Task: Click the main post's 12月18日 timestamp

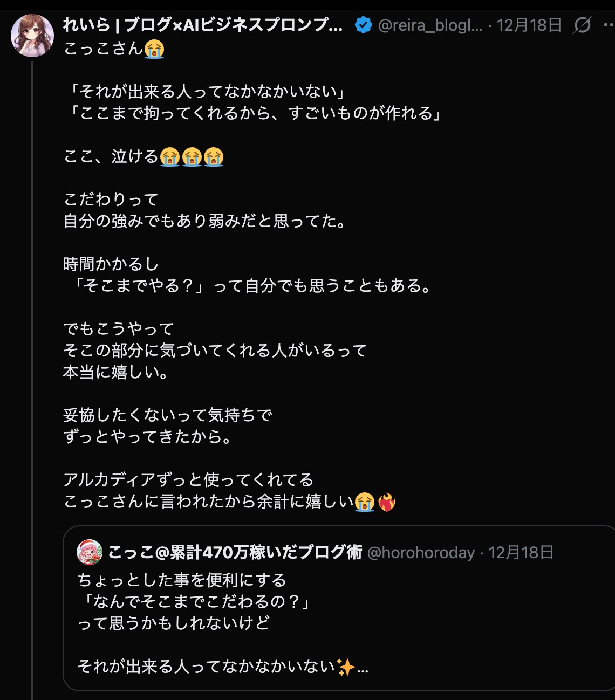Action: pyautogui.click(x=529, y=25)
